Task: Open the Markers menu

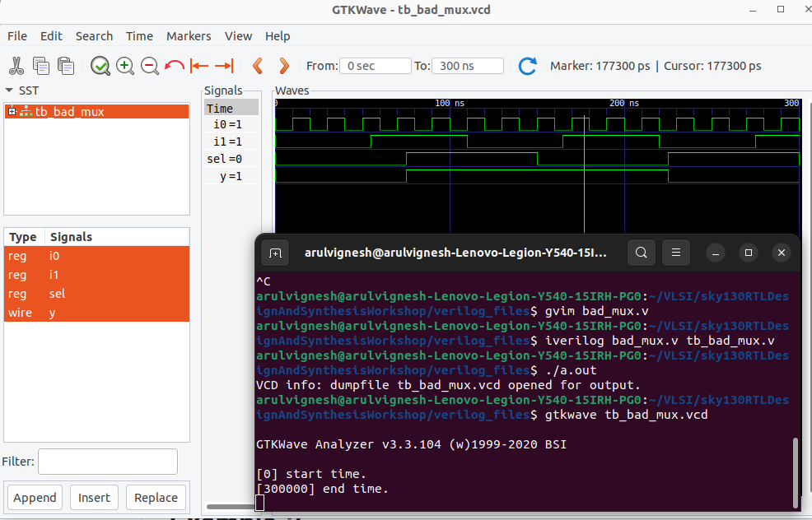Action: tap(189, 36)
